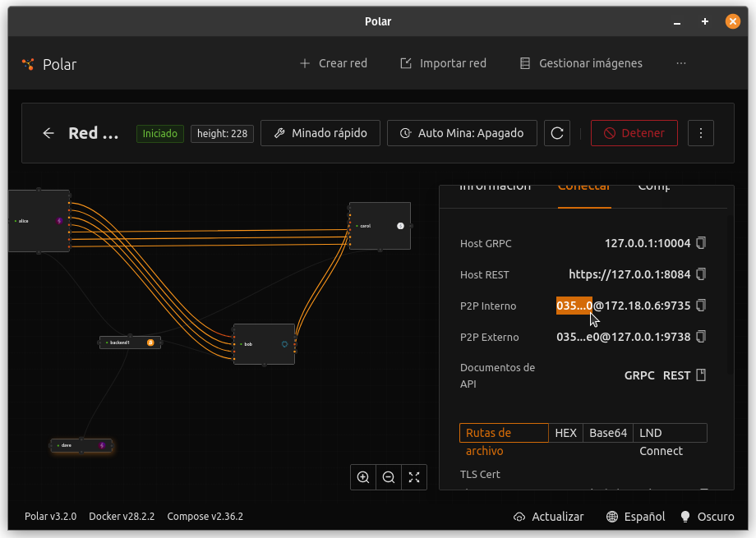The width and height of the screenshot is (756, 538).
Task: Click the back arrow beside network name
Action: pos(48,133)
